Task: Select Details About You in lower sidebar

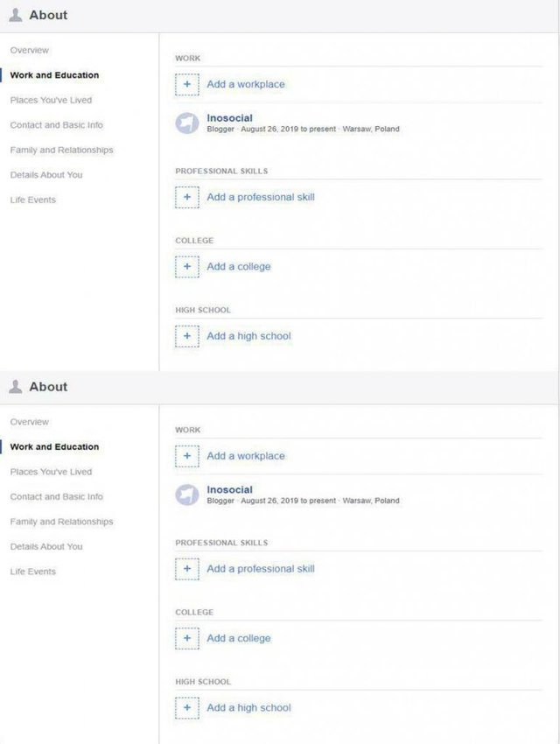Action: 46,546
